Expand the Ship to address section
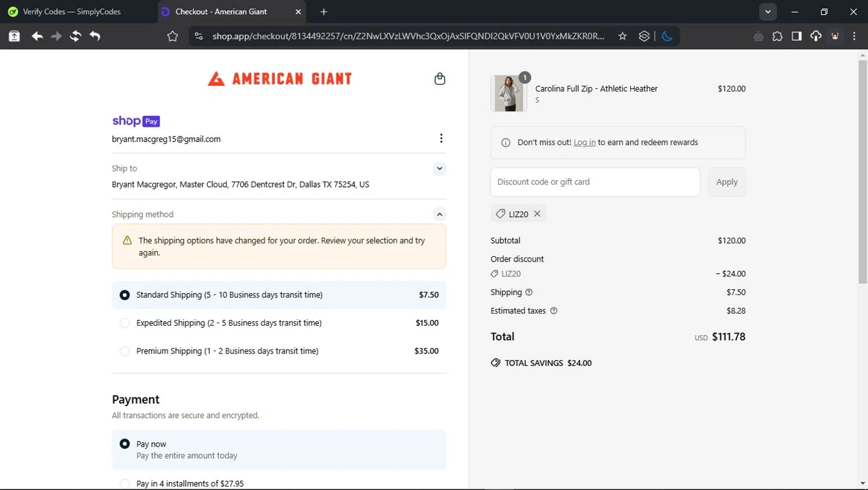The image size is (868, 490). click(x=440, y=168)
